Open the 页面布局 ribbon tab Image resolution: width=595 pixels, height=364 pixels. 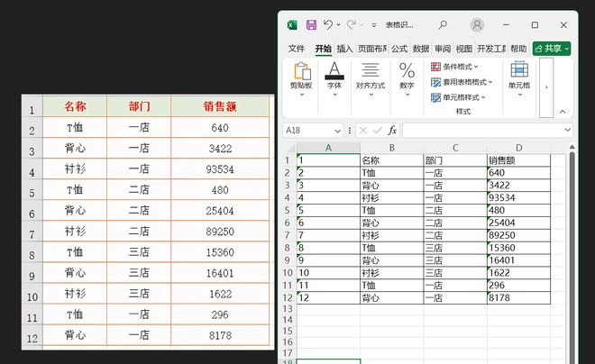click(x=371, y=49)
